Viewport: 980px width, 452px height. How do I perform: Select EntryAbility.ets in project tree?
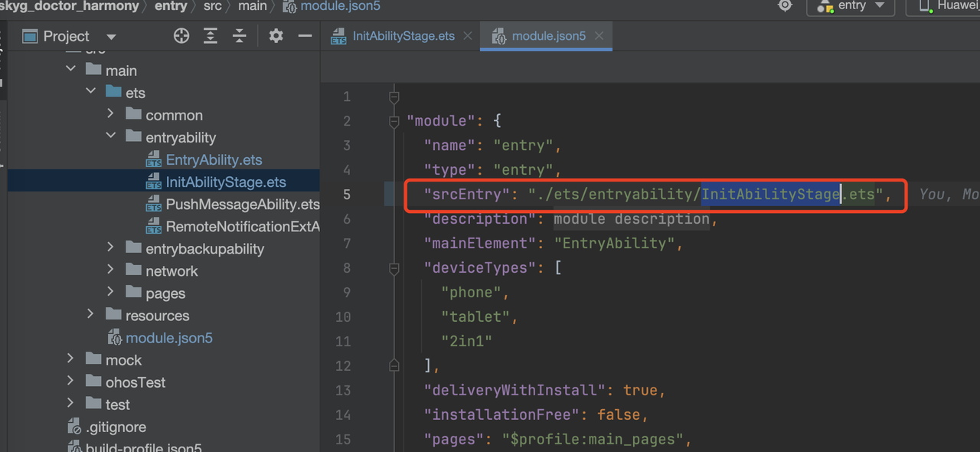pyautogui.click(x=214, y=159)
